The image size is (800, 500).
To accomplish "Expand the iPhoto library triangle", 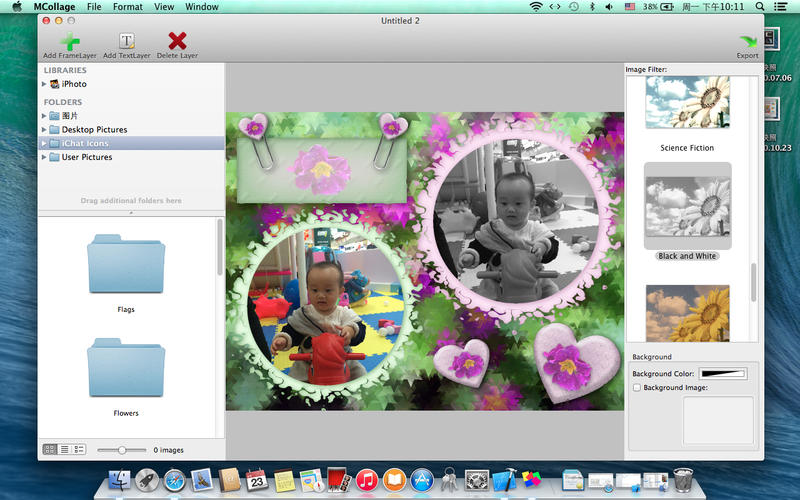I will click(x=45, y=84).
